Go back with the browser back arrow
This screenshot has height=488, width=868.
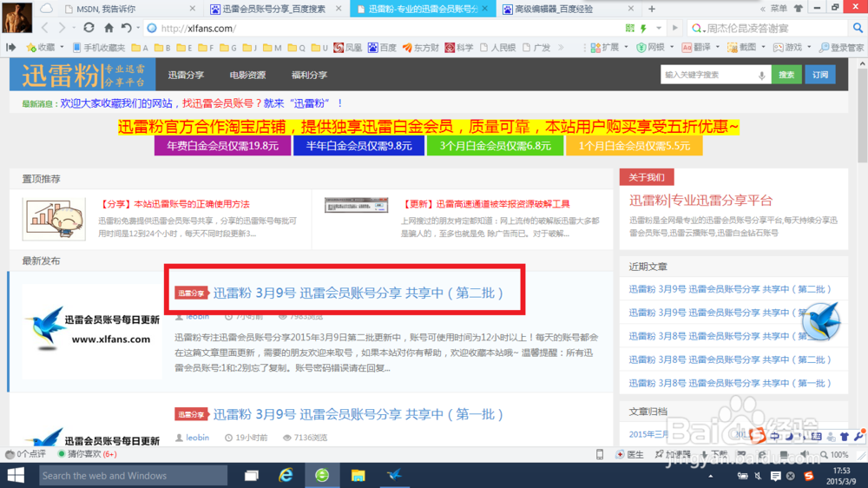click(x=45, y=28)
